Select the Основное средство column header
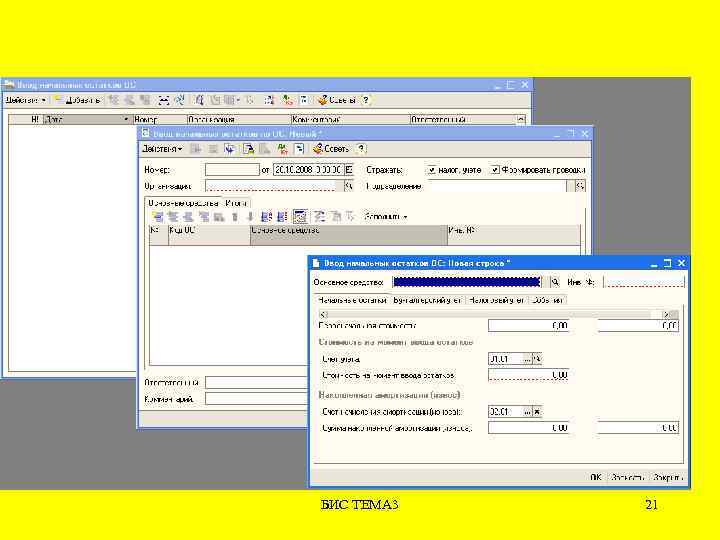 pos(349,235)
